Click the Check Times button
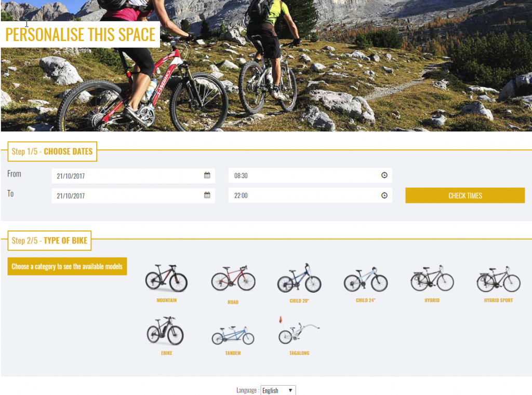The height and width of the screenshot is (395, 532). click(465, 196)
